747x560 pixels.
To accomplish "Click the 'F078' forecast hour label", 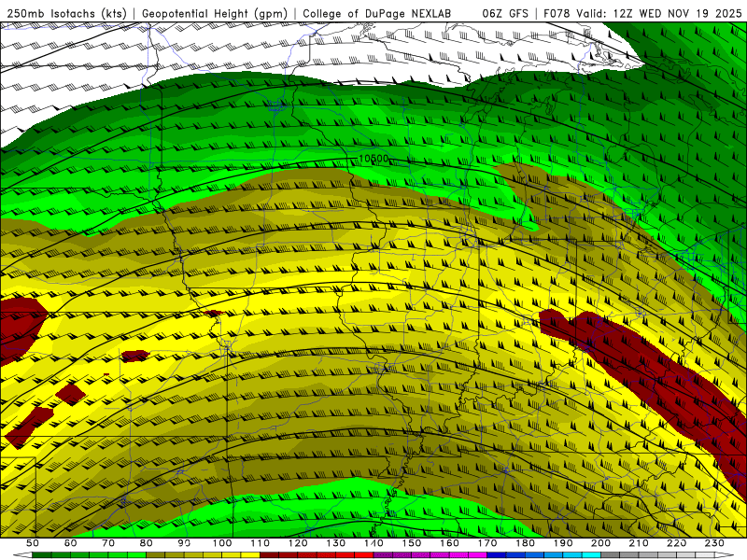I will 557,14.
